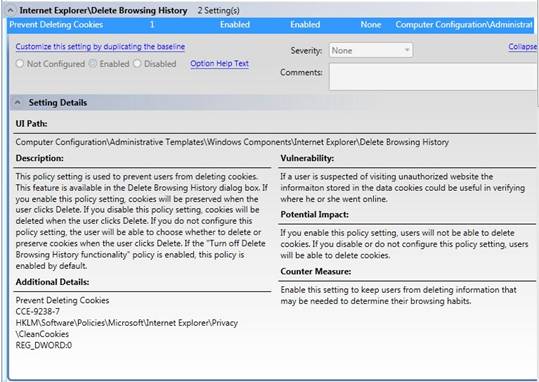Click the Comments label
The height and width of the screenshot is (382, 539).
pyautogui.click(x=301, y=72)
